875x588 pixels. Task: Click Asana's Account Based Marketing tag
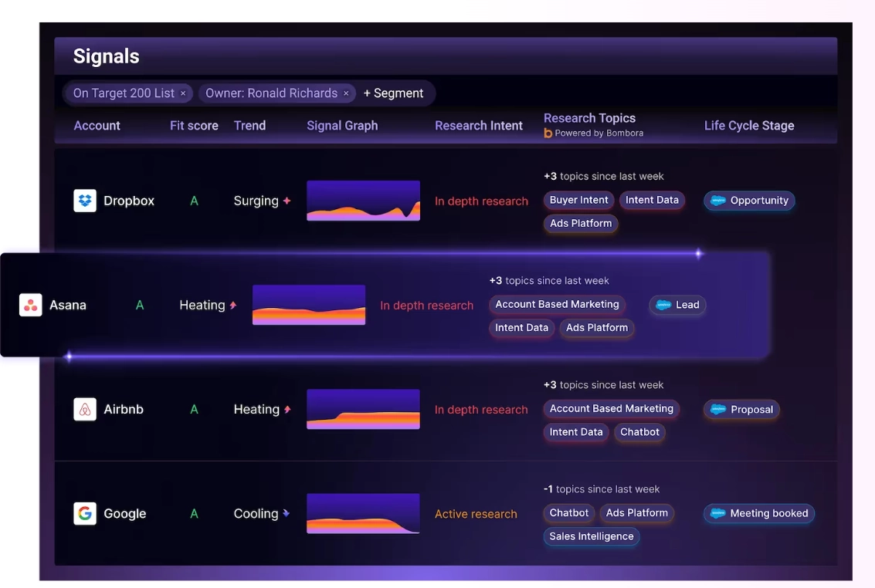pos(557,304)
